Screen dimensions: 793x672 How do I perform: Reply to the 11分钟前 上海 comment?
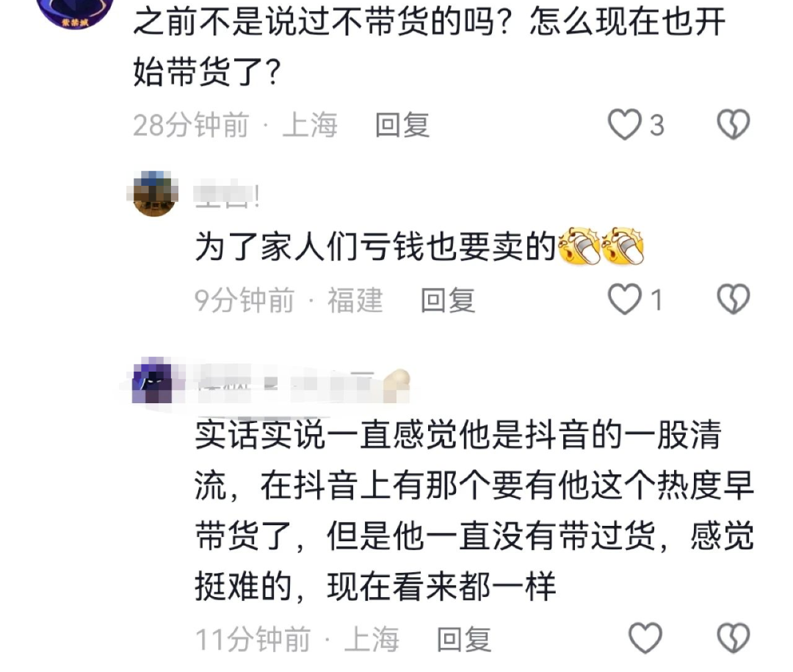click(x=464, y=639)
